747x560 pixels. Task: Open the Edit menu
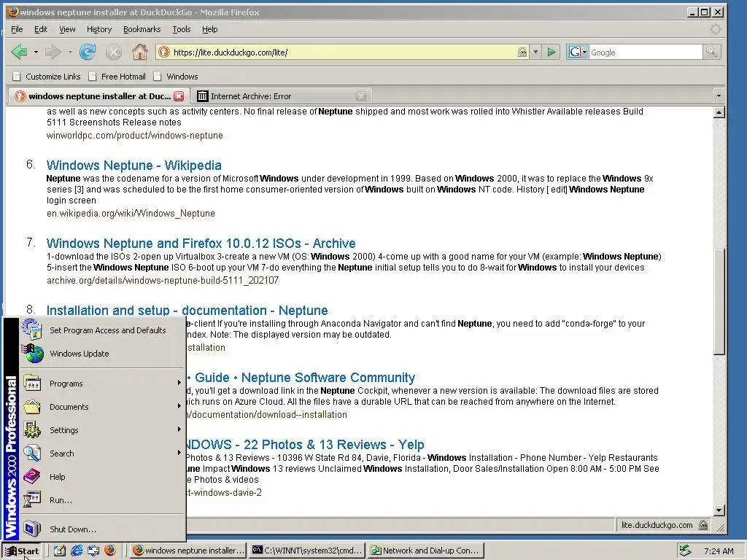(41, 29)
